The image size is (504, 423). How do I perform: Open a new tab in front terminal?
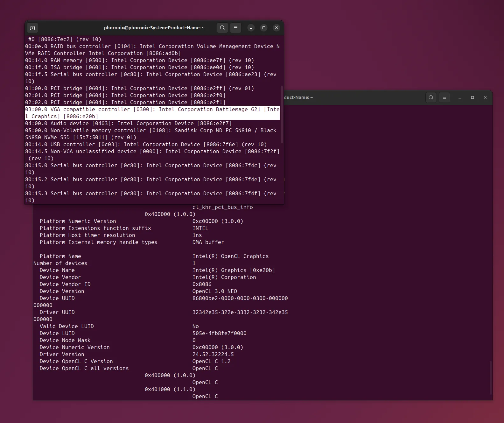32,28
